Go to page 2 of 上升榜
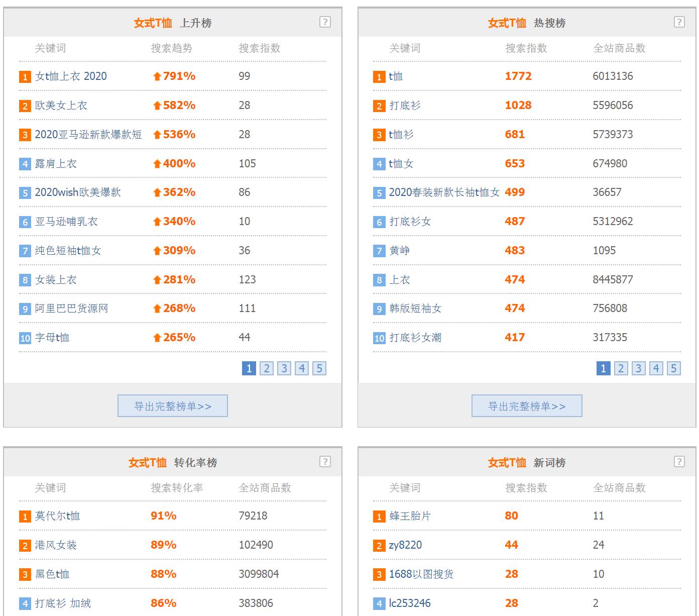The image size is (699, 616). pos(267,368)
